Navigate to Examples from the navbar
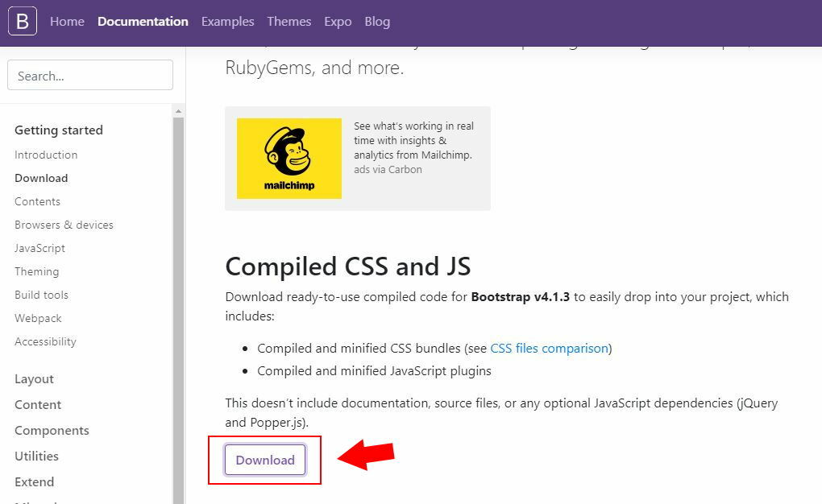 [227, 22]
